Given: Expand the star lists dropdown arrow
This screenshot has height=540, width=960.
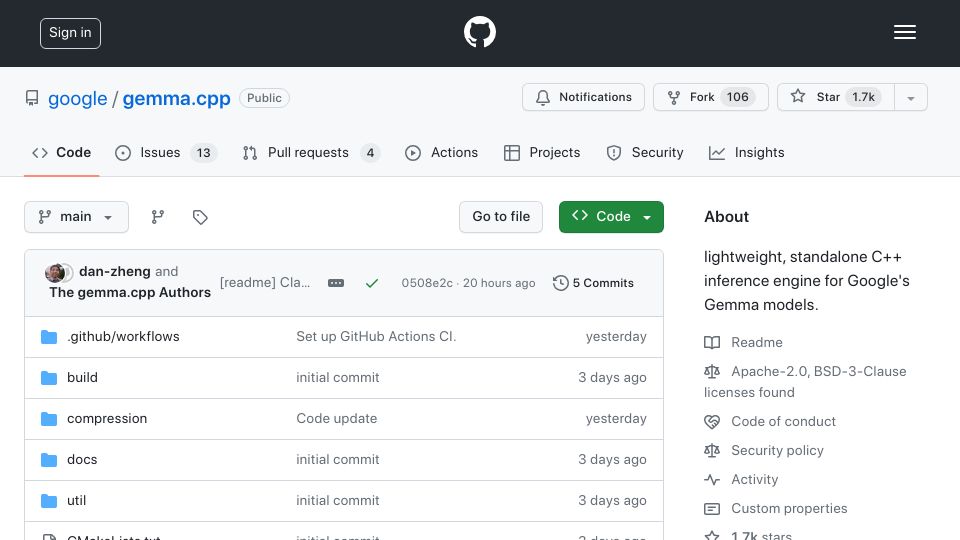Looking at the screenshot, I should click(x=911, y=97).
